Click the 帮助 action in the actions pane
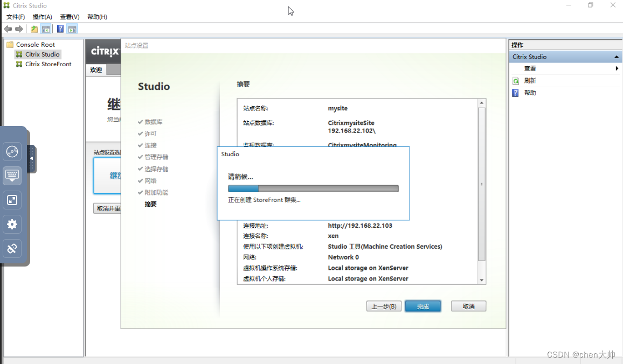This screenshot has width=623, height=364. (x=530, y=93)
